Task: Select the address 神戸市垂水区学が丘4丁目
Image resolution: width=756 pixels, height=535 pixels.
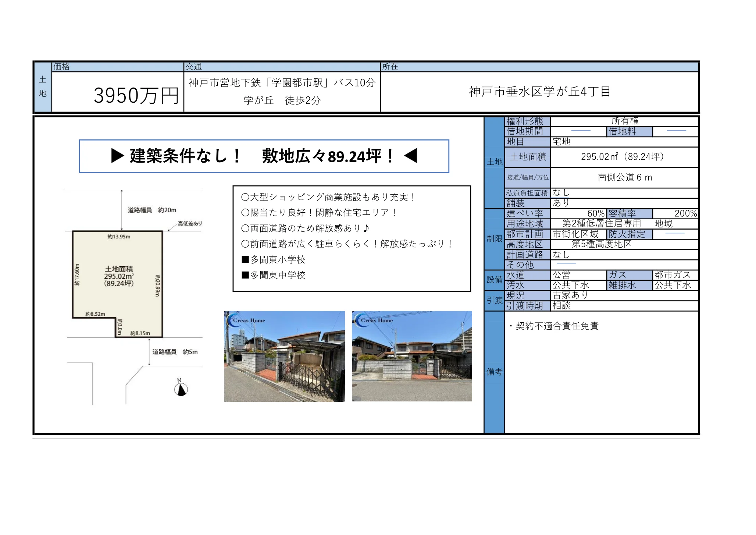Action: tap(540, 92)
